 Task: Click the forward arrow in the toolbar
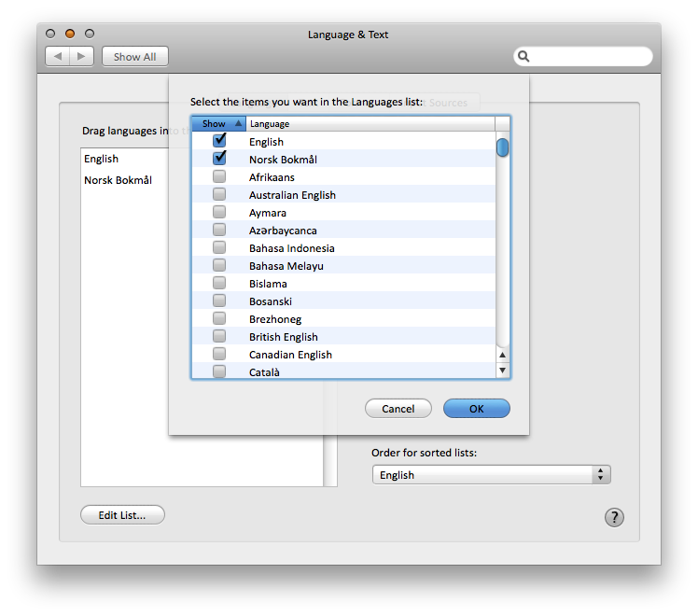81,57
